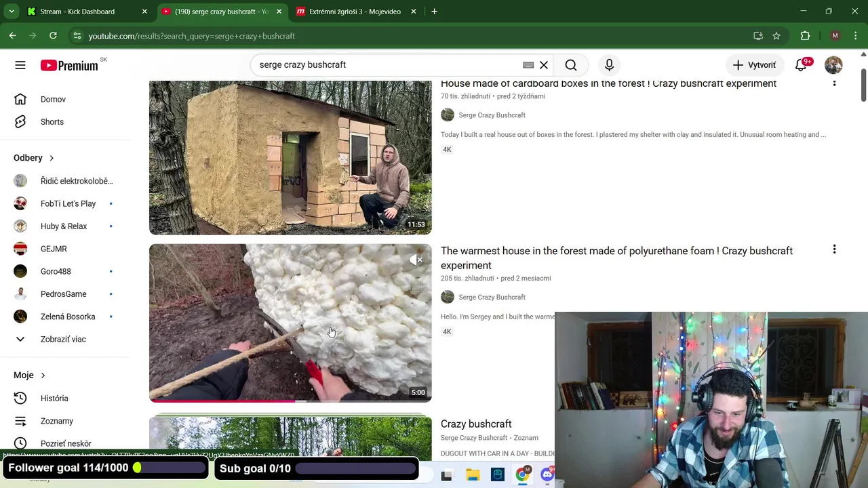Start voice search with the microphone
The image size is (868, 488).
(609, 65)
